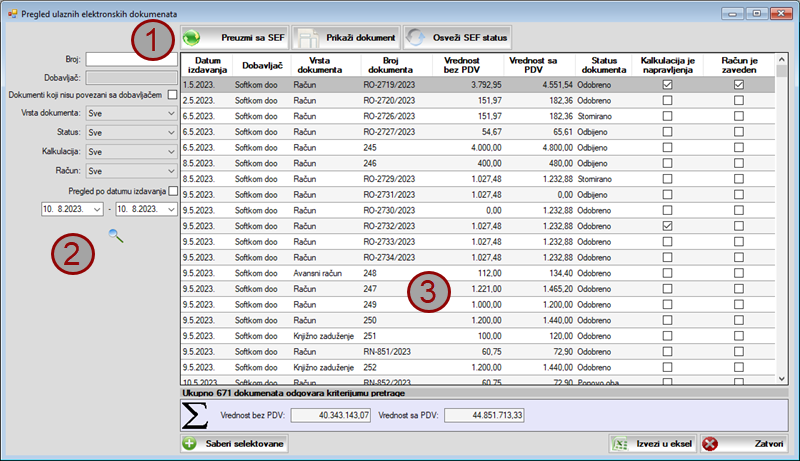Sort by Vrednost bez PDV column header
The height and width of the screenshot is (461, 800).
click(462, 65)
